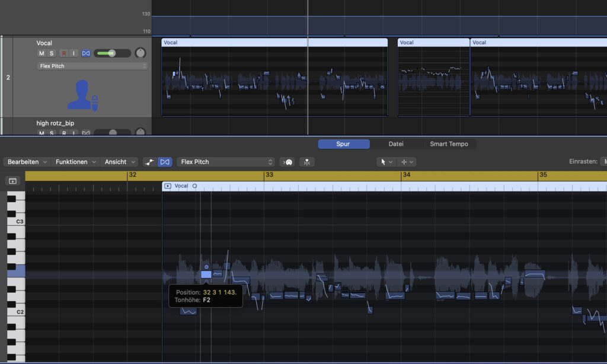Select the high rotz_bip track name

(55, 123)
